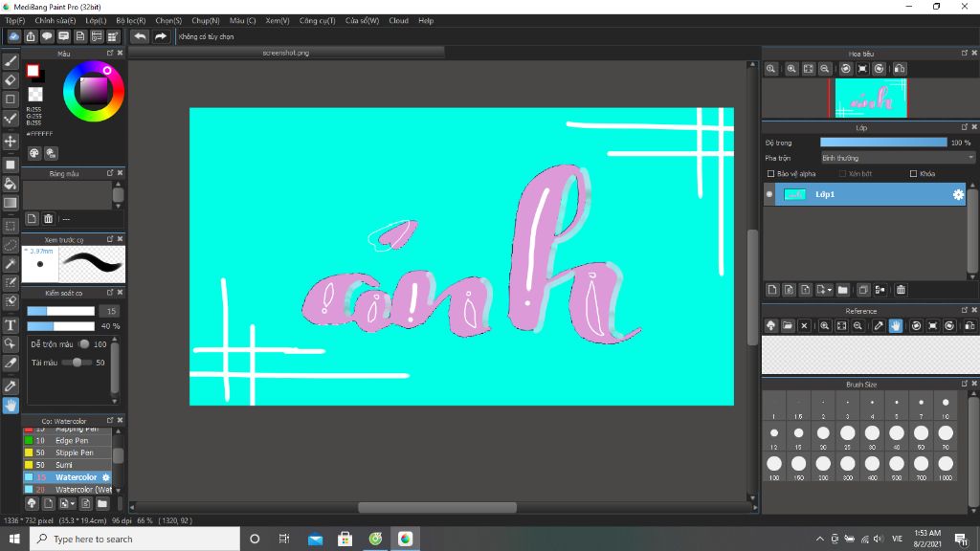Open Cloud menu
The width and height of the screenshot is (980, 551).
(x=398, y=21)
